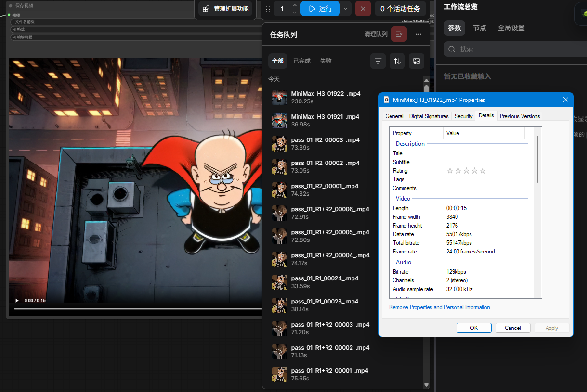Click the drag handle dots left of batch count
The height and width of the screenshot is (392, 587).
point(268,9)
